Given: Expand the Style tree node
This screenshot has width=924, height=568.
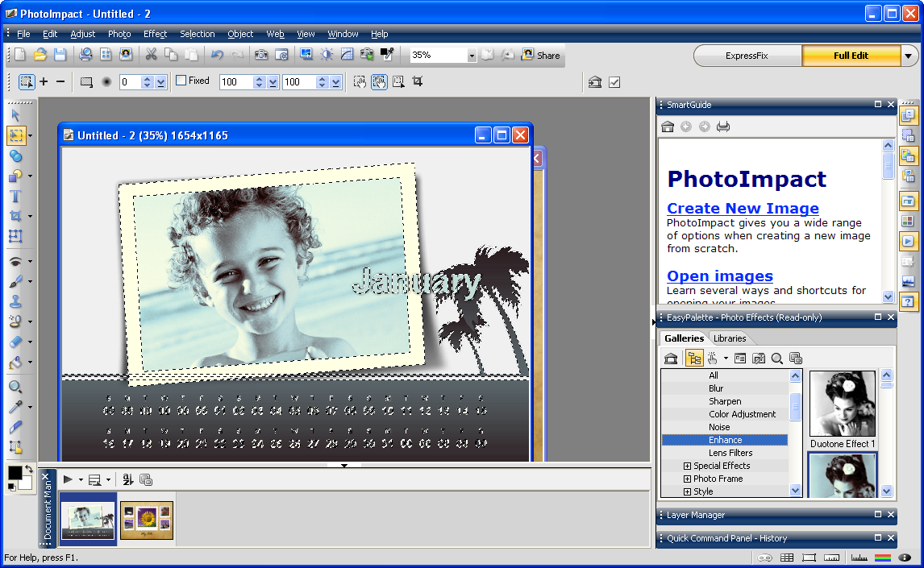Looking at the screenshot, I should [687, 491].
